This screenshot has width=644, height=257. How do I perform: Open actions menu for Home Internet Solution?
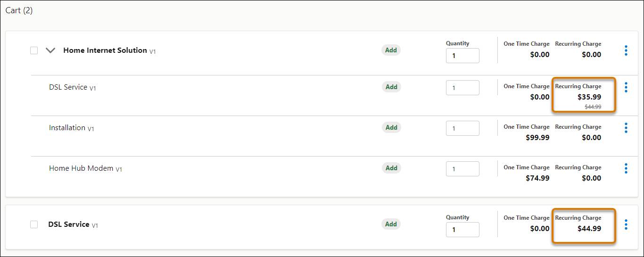(x=626, y=50)
